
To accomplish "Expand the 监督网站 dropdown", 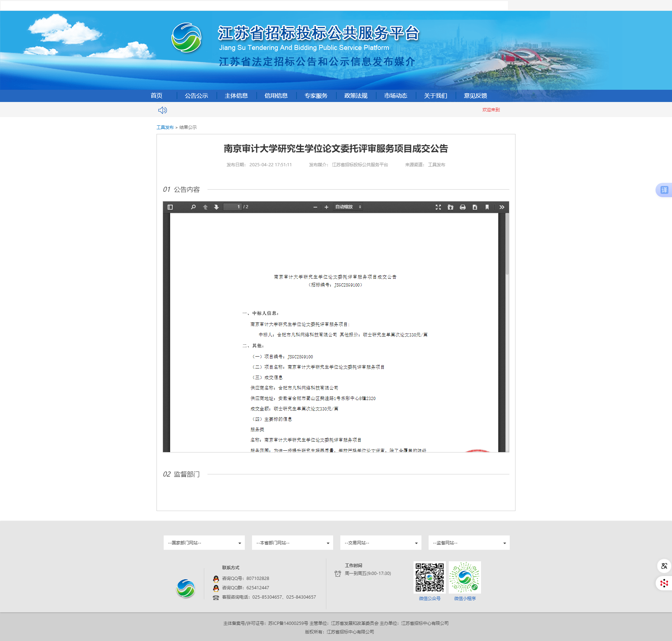I will 469,543.
